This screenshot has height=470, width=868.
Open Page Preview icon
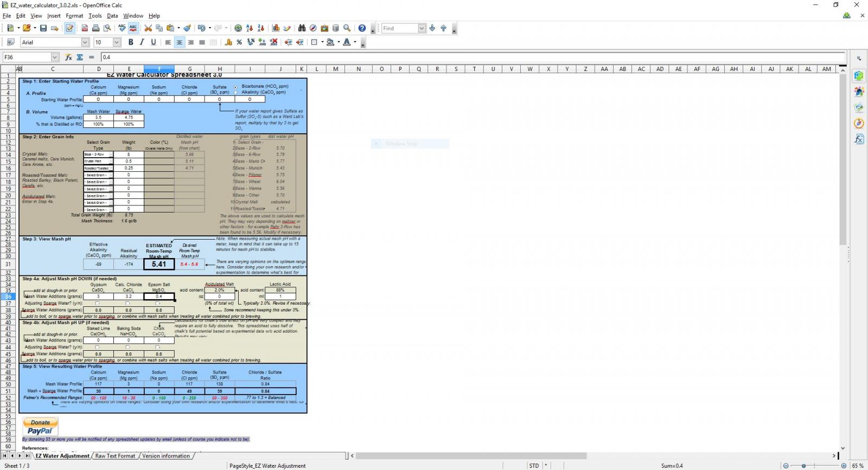click(107, 28)
